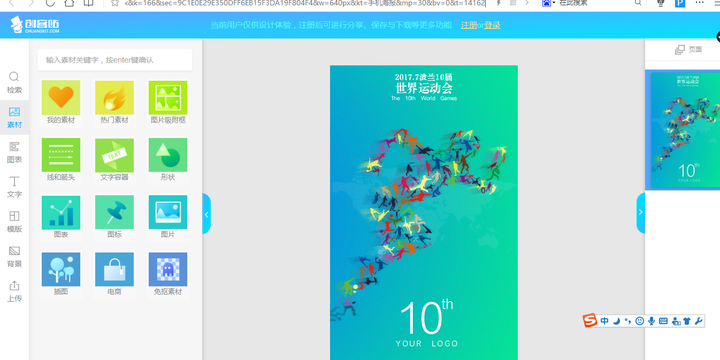720x360 pixels.
Task: Open 图片吸附框 tile
Action: coord(168,103)
